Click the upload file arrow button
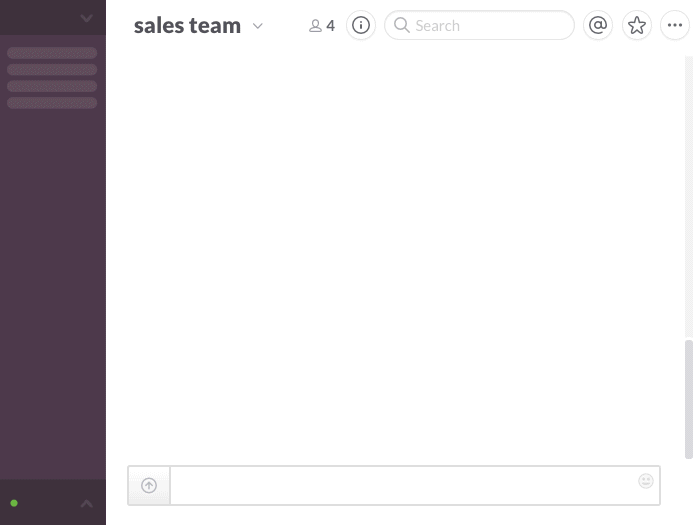This screenshot has height=525, width=700. (x=149, y=486)
